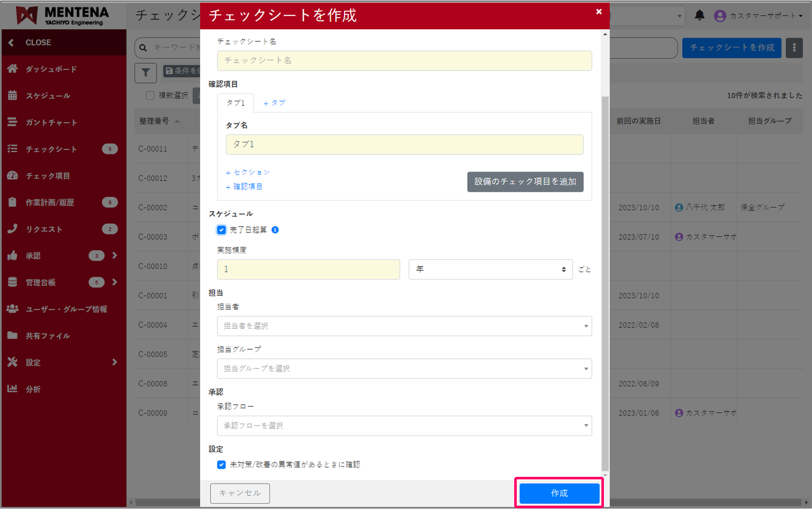Click the スケジュール calendar icon in sidebar
812x509 pixels.
[13, 96]
